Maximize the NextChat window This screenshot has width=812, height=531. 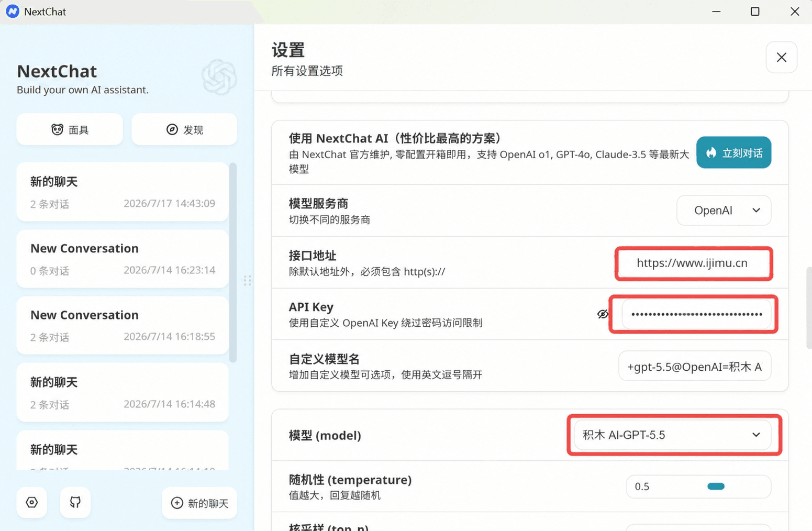pyautogui.click(x=755, y=12)
